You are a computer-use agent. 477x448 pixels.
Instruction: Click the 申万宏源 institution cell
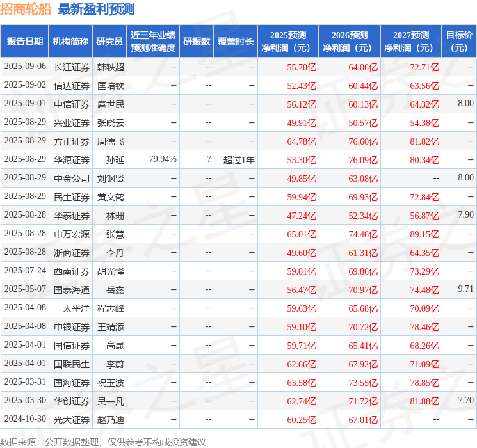[x=72, y=234]
